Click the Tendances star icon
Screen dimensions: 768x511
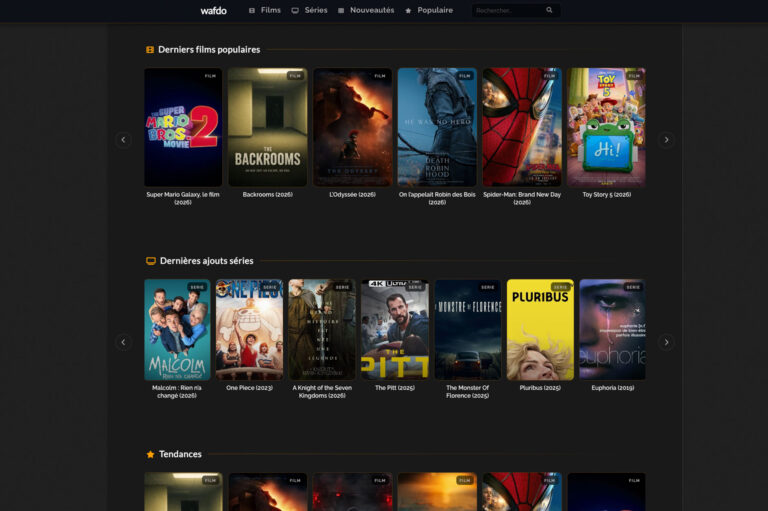tap(150, 454)
